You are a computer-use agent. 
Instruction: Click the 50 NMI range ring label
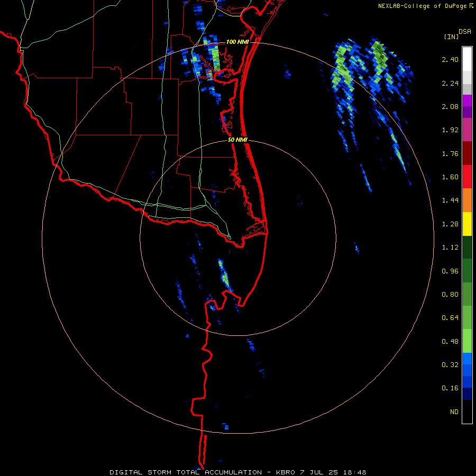pos(237,140)
